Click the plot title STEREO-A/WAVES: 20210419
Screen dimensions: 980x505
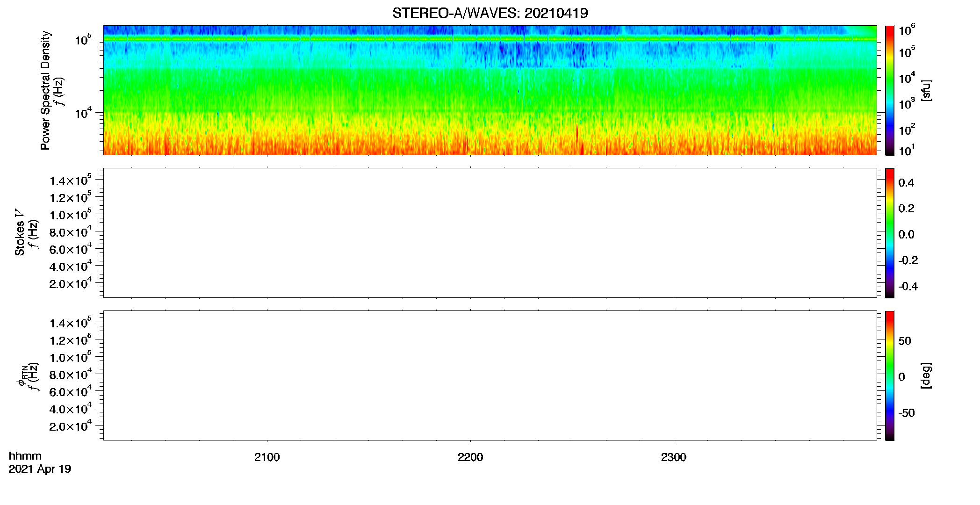tap(490, 13)
